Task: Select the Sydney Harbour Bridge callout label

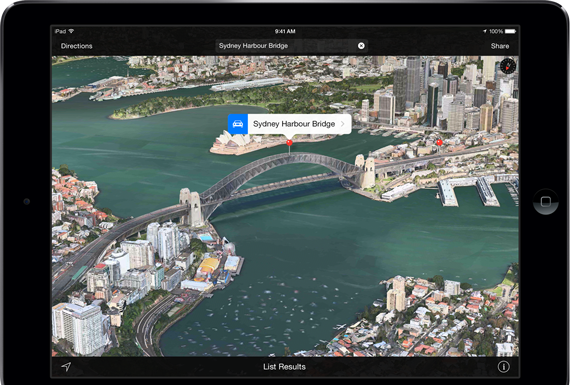Action: tap(294, 124)
